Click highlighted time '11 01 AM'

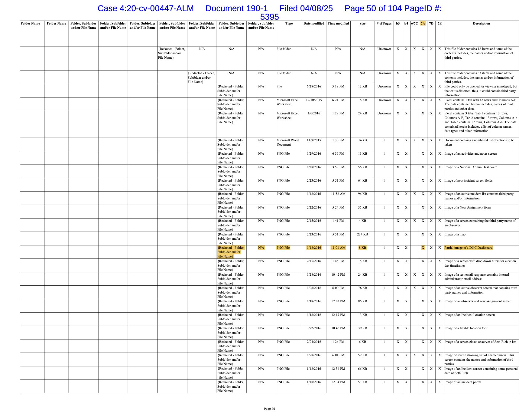point(338,248)
